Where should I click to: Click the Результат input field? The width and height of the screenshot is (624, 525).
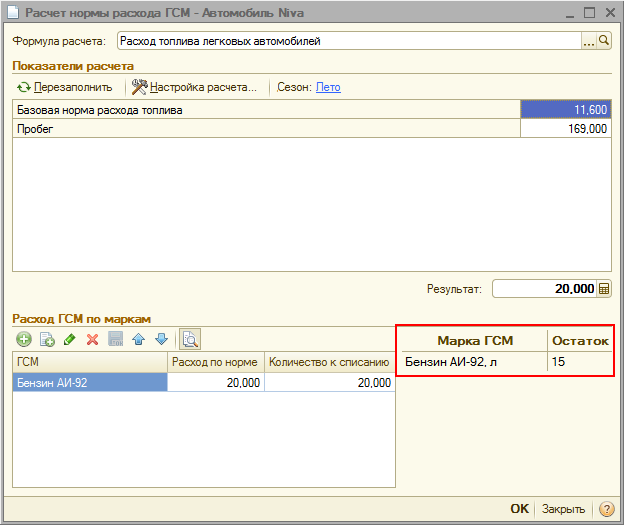544,289
